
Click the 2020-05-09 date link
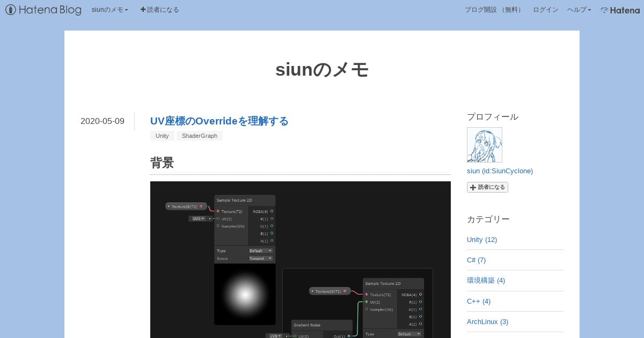103,121
